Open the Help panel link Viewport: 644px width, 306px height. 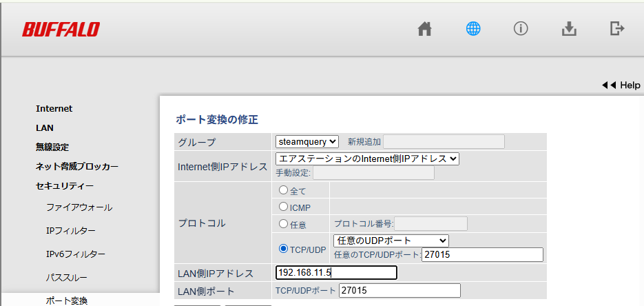(621, 85)
